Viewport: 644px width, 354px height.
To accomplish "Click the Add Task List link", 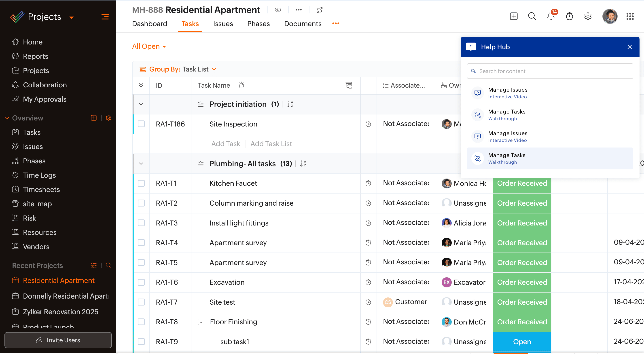I will [x=271, y=144].
